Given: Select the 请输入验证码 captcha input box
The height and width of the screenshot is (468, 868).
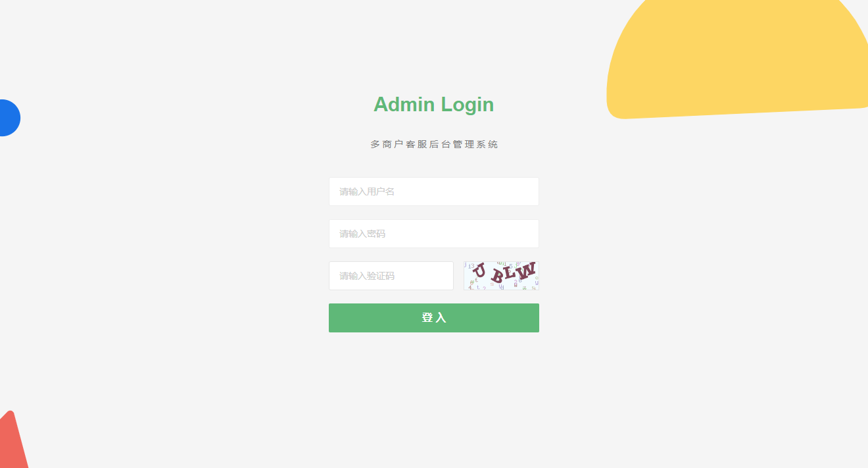Looking at the screenshot, I should coord(391,276).
